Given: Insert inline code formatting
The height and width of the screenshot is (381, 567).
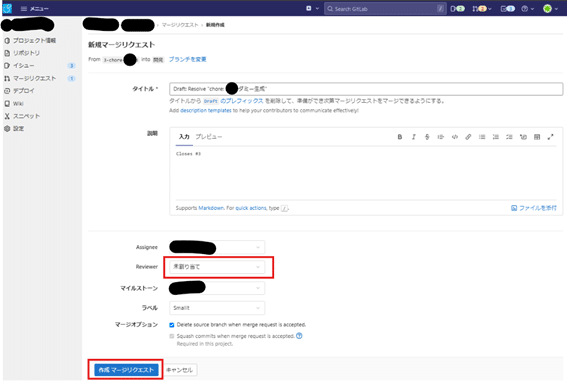Looking at the screenshot, I should point(455,137).
